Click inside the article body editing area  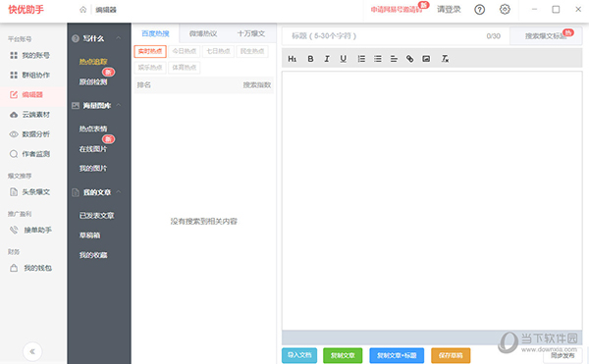coord(432,201)
